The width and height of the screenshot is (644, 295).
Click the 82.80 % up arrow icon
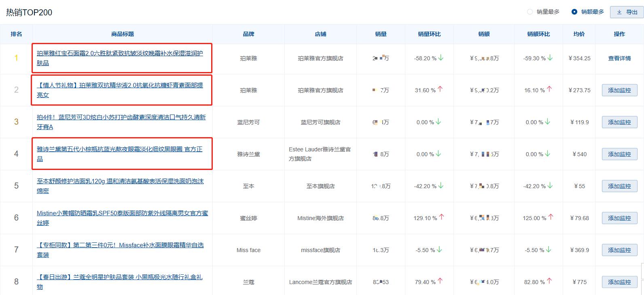tap(549, 282)
